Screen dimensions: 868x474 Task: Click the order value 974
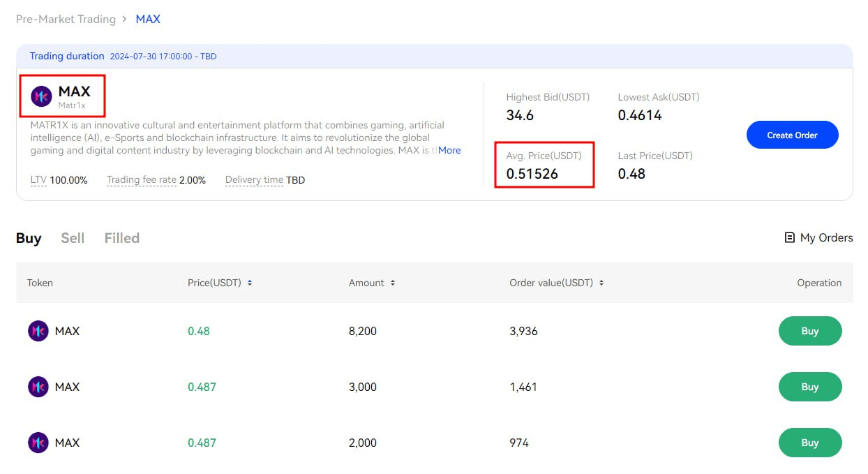click(519, 443)
